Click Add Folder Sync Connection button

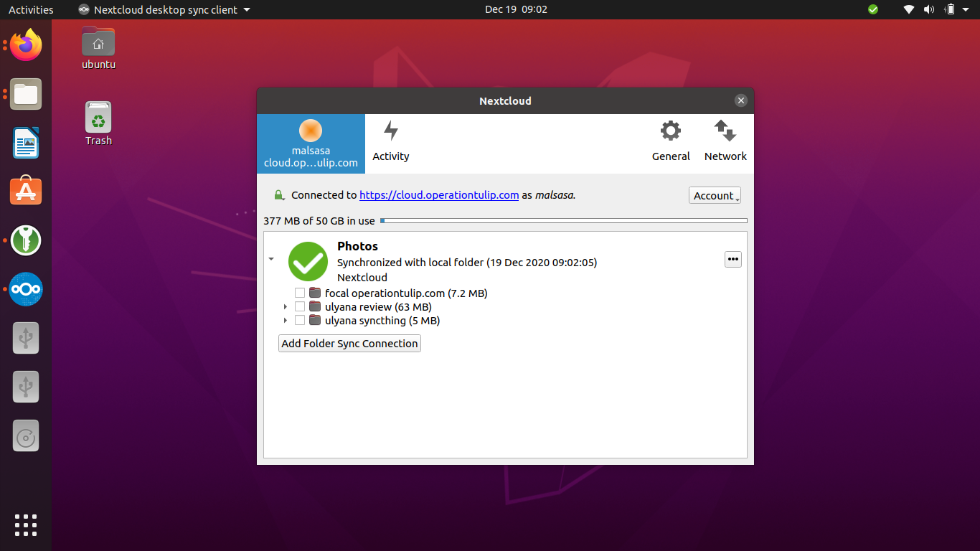[x=349, y=344]
